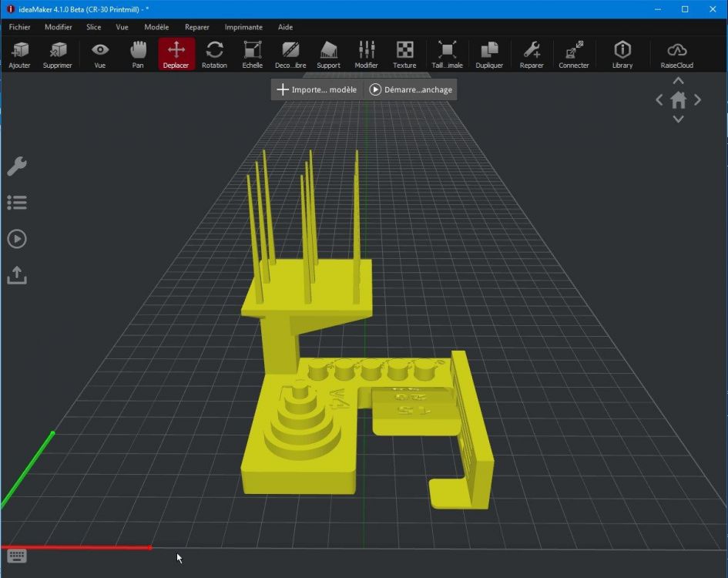
Task: Click the Ajouter model icon
Action: 19,54
